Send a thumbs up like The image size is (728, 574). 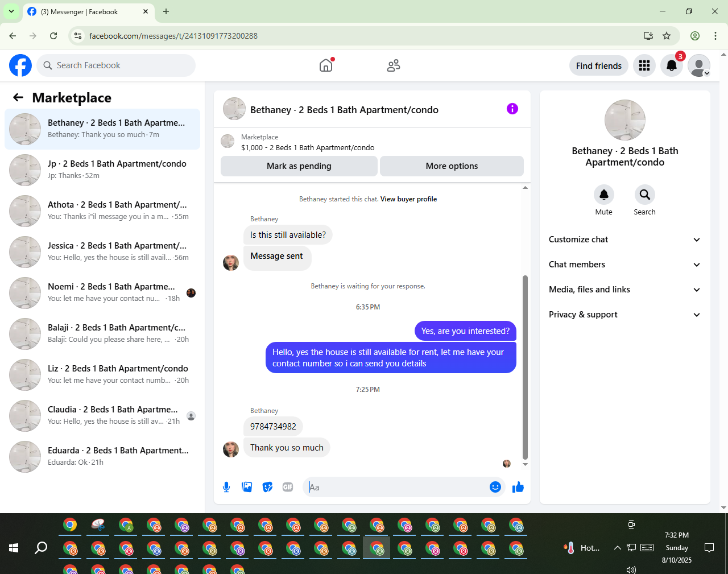(518, 487)
